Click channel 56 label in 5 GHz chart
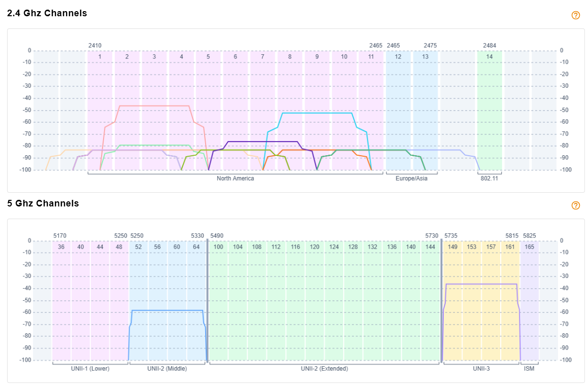The width and height of the screenshot is (588, 386). [x=157, y=247]
